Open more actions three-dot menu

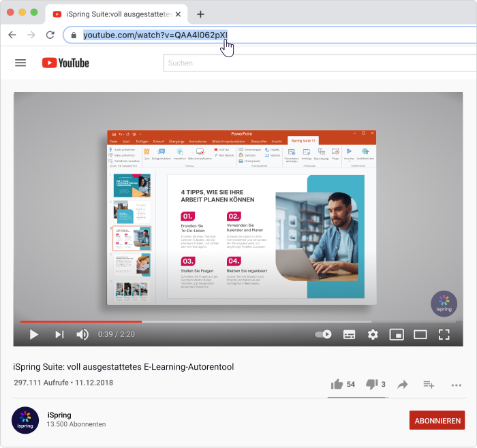(x=457, y=385)
